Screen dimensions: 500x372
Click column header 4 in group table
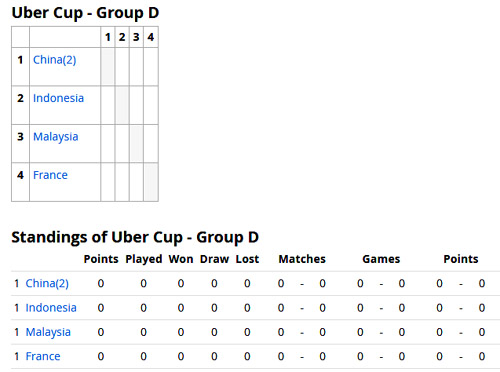(151, 37)
